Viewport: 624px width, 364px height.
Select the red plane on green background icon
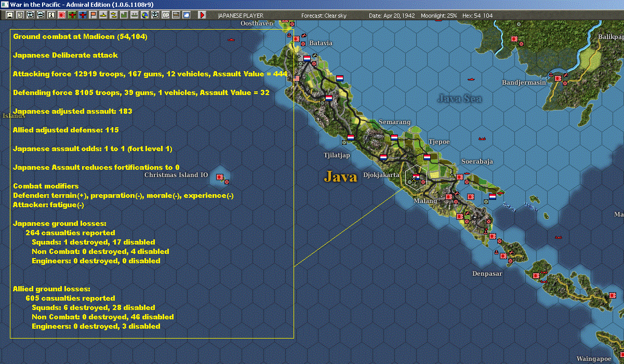click(x=72, y=15)
